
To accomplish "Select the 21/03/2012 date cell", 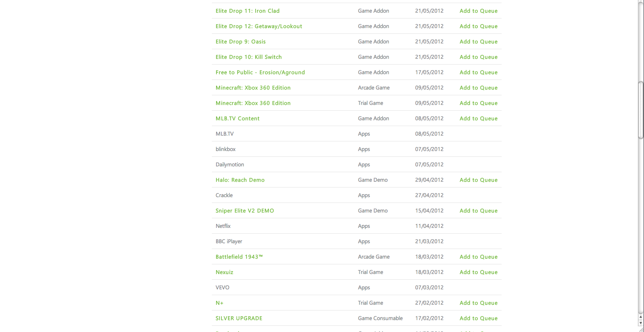I will pos(429,241).
